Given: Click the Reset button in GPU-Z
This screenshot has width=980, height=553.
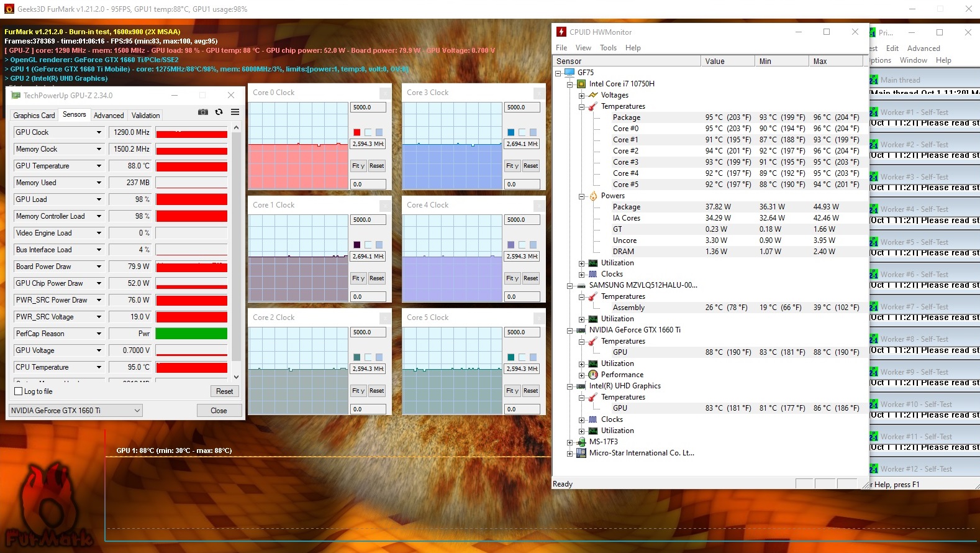Looking at the screenshot, I should coord(225,391).
